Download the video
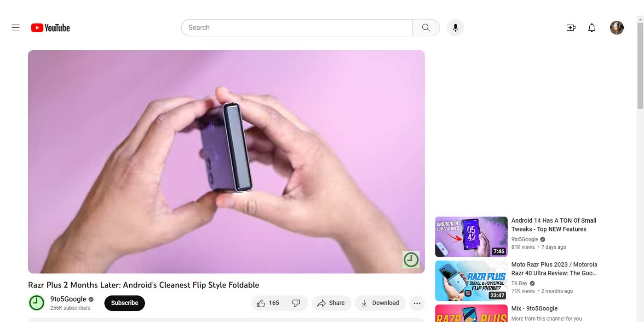Image resolution: width=644 pixels, height=322 pixels. 380,303
